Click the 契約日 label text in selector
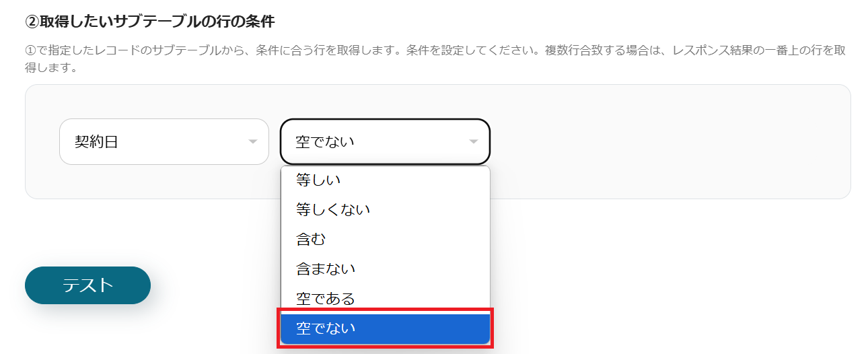The height and width of the screenshot is (354, 868). [x=96, y=142]
